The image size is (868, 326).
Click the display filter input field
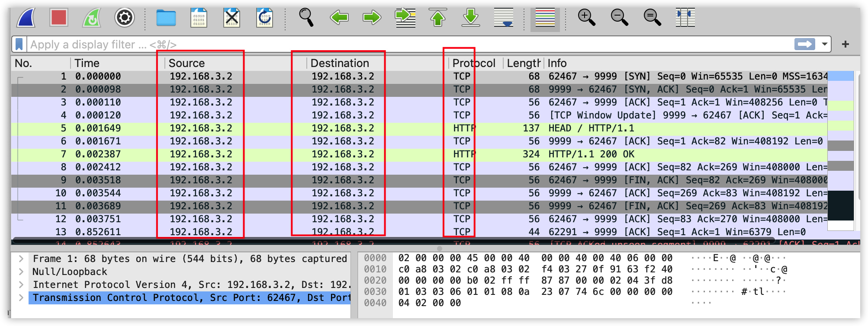pos(409,44)
